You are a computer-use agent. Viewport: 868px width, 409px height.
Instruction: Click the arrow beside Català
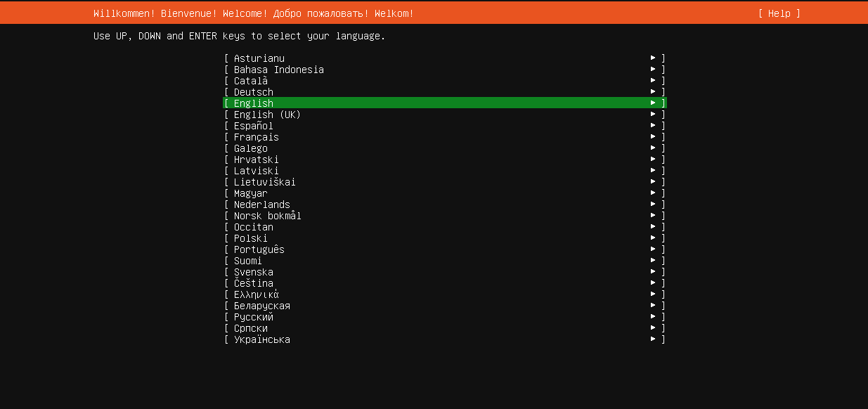(x=653, y=81)
